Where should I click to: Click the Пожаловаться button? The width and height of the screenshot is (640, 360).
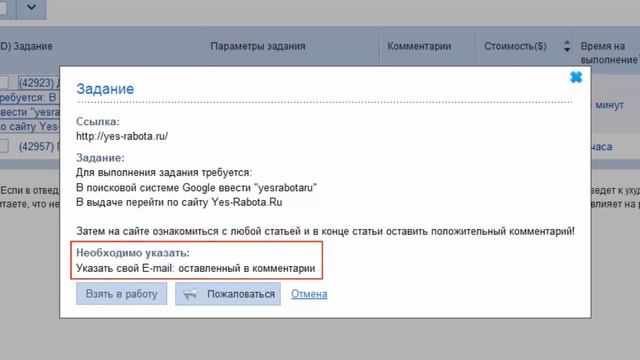[228, 294]
